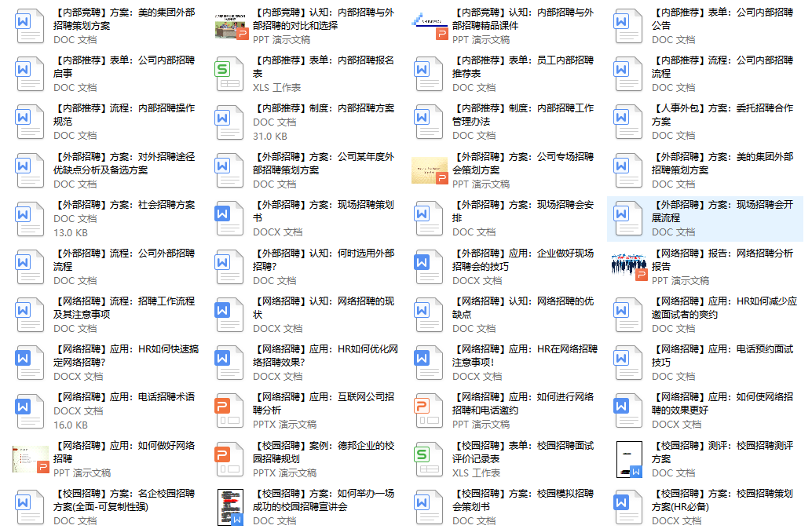The width and height of the screenshot is (812, 529).
Task: Open the PPT thumbnail for 内部招聘与外部招聘精品课件
Action: [430, 27]
